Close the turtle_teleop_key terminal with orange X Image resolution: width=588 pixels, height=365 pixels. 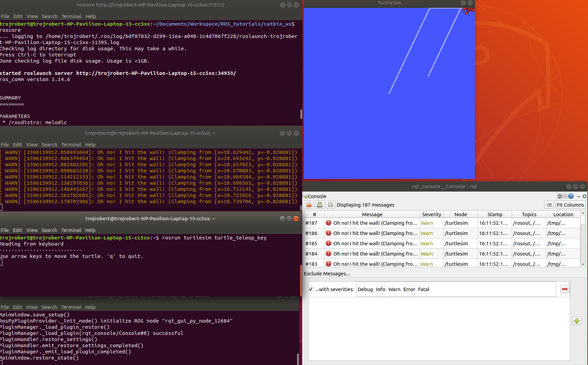pyautogui.click(x=296, y=219)
